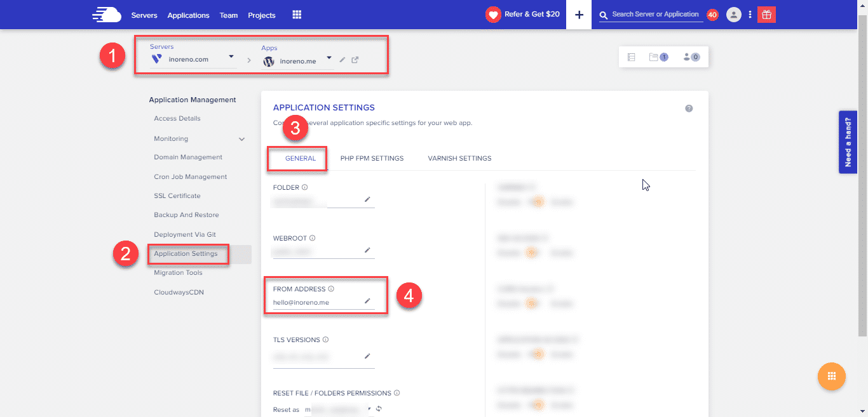Click Refer & Get $20 button
This screenshot has height=417, width=868.
click(x=523, y=15)
